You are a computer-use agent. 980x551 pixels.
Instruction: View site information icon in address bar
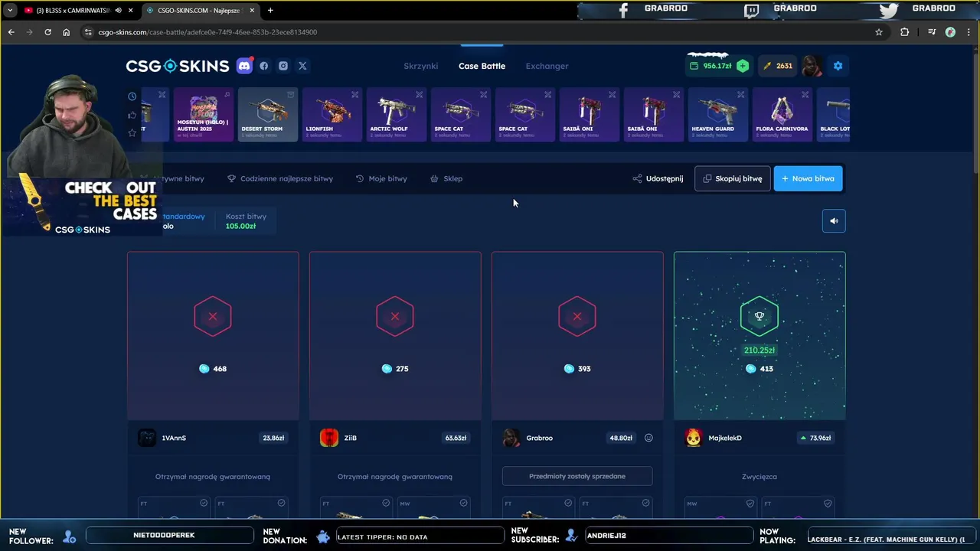tap(88, 32)
